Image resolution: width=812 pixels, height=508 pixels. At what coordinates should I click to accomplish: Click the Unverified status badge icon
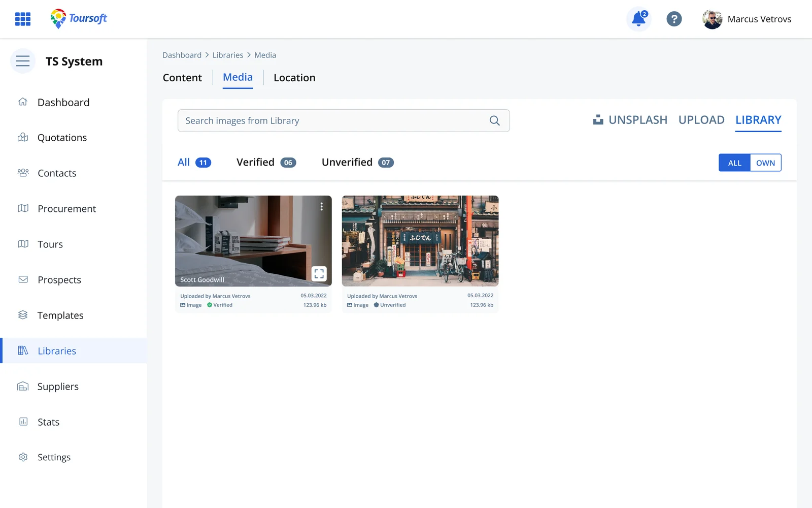(x=377, y=305)
